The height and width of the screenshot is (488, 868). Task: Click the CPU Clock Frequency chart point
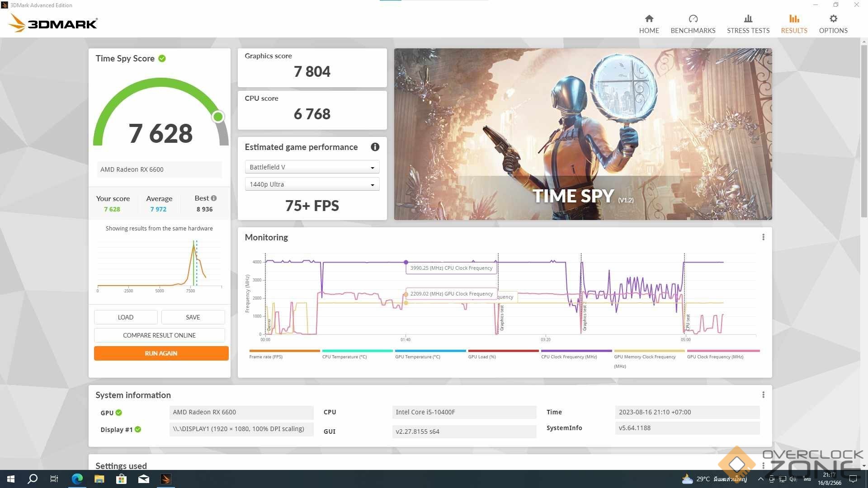(x=406, y=262)
